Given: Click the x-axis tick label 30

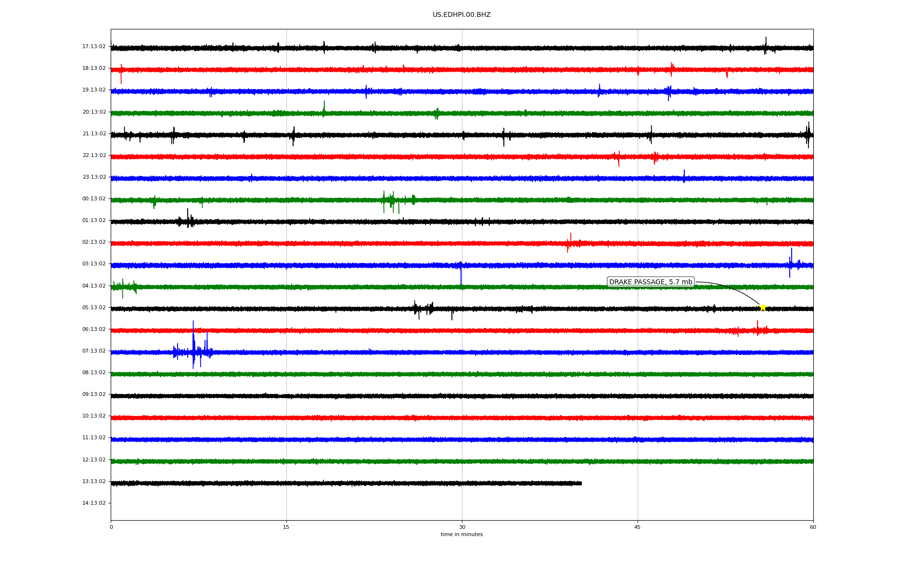Looking at the screenshot, I should pyautogui.click(x=462, y=527).
